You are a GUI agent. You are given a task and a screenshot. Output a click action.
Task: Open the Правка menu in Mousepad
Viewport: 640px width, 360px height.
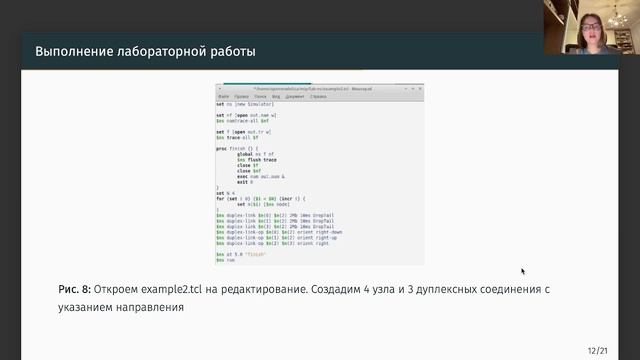point(241,97)
